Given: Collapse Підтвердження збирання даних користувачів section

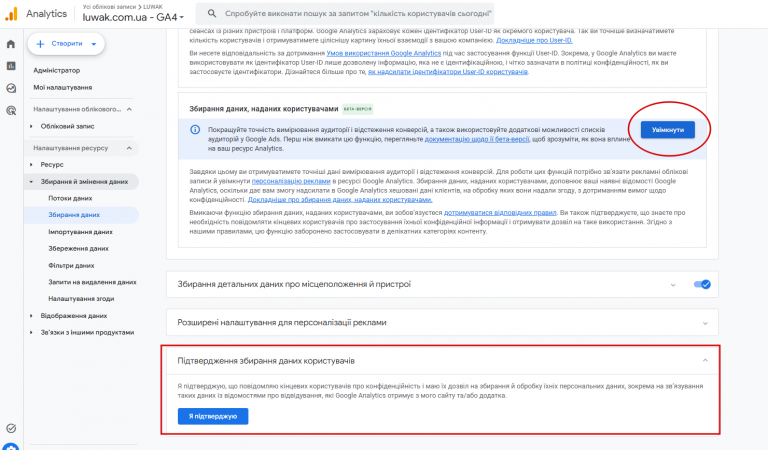Looking at the screenshot, I should coord(705,360).
